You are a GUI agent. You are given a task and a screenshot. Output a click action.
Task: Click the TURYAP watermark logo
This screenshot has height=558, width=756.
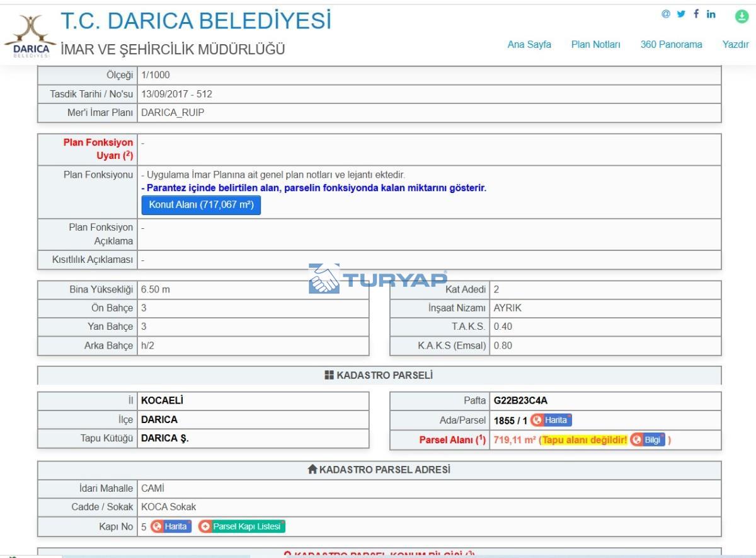[x=378, y=279]
